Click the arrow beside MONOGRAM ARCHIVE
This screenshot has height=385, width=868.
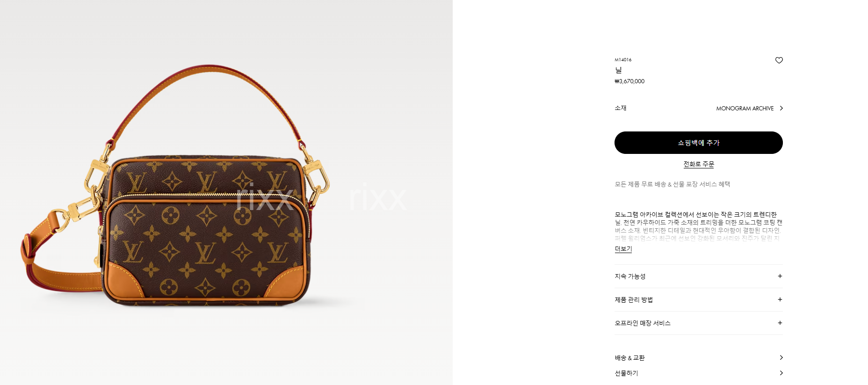coord(781,108)
